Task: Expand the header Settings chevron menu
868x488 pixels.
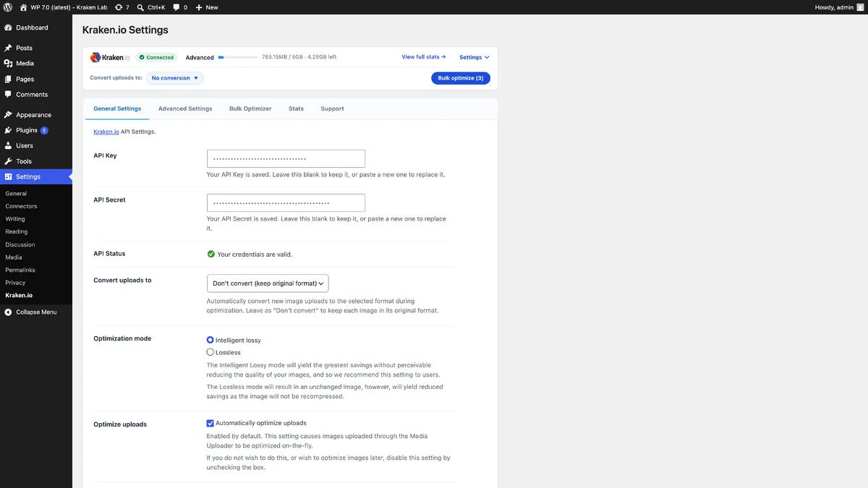Action: pyautogui.click(x=475, y=57)
